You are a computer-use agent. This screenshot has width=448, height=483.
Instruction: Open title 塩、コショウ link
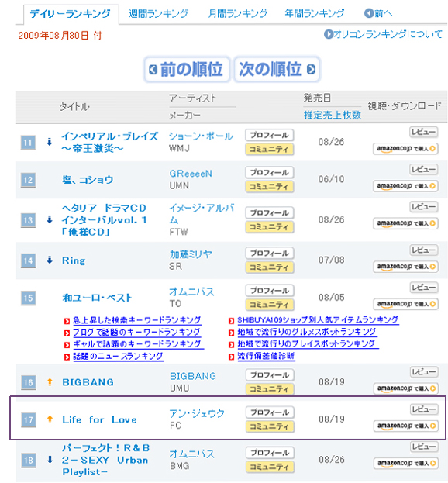(x=88, y=180)
